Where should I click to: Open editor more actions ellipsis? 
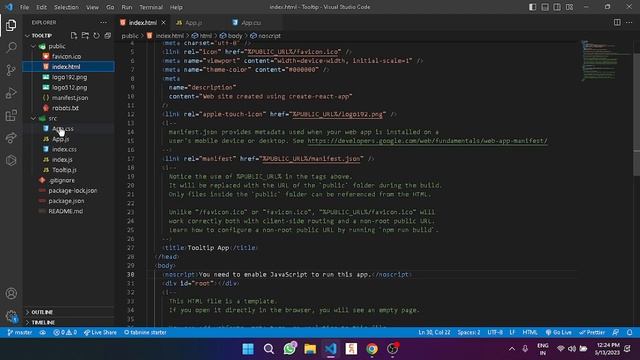(629, 22)
